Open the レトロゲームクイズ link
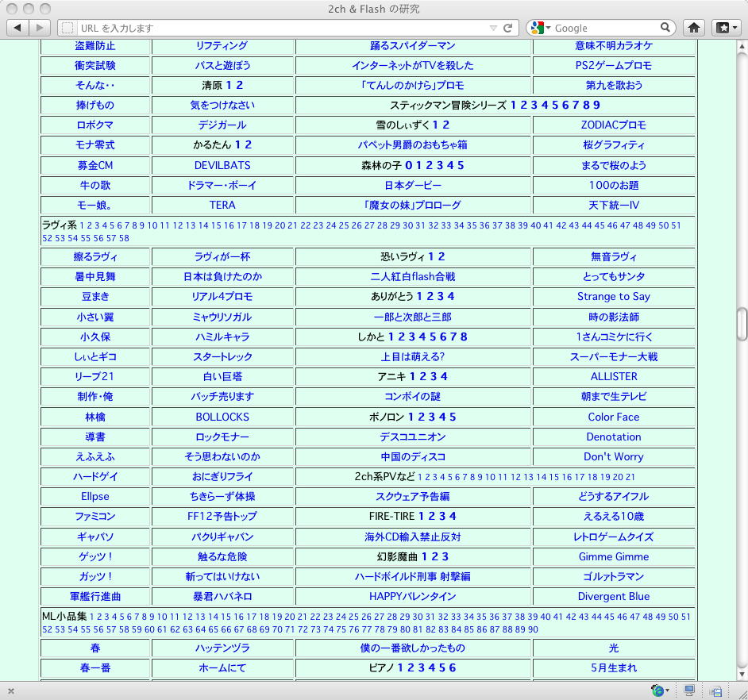This screenshot has height=700, width=748. (x=614, y=537)
